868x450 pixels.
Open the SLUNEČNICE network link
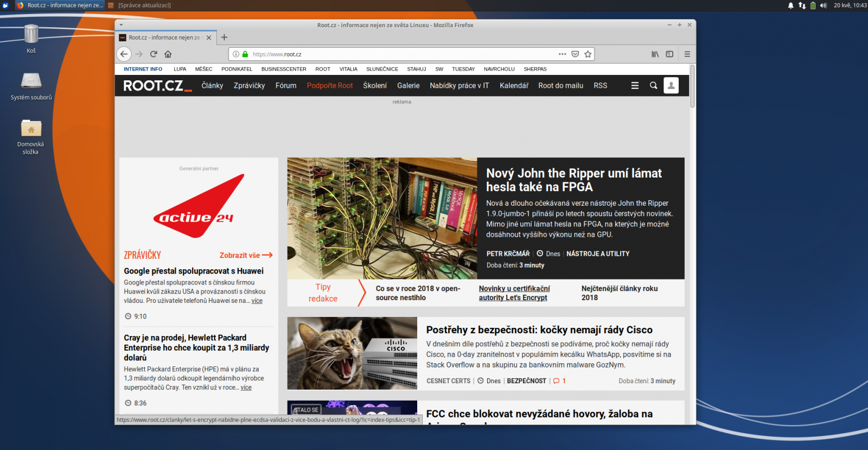pyautogui.click(x=382, y=69)
